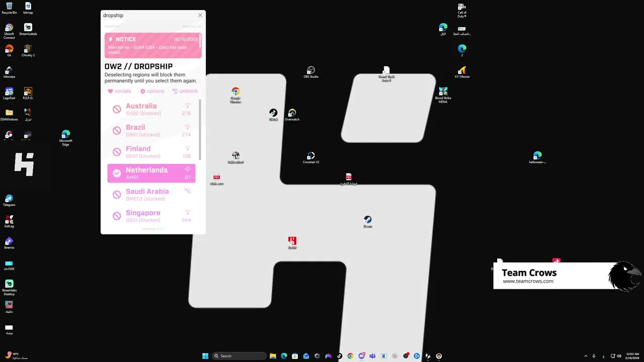Select the Telegram desktop shortcut
644x362 pixels.
9,201
